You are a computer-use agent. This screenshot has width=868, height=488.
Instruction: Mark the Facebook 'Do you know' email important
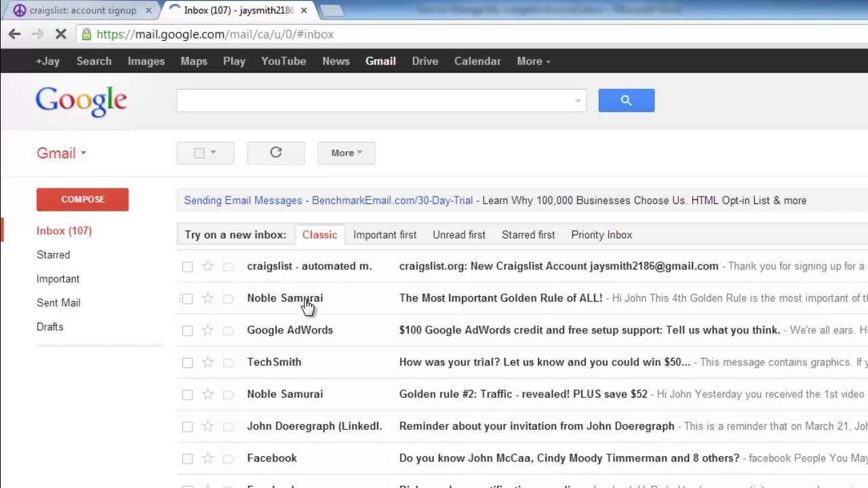[x=229, y=458]
